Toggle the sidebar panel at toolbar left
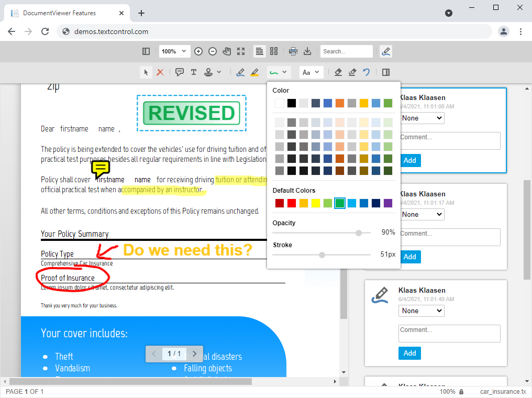532x398 pixels. coord(146,51)
